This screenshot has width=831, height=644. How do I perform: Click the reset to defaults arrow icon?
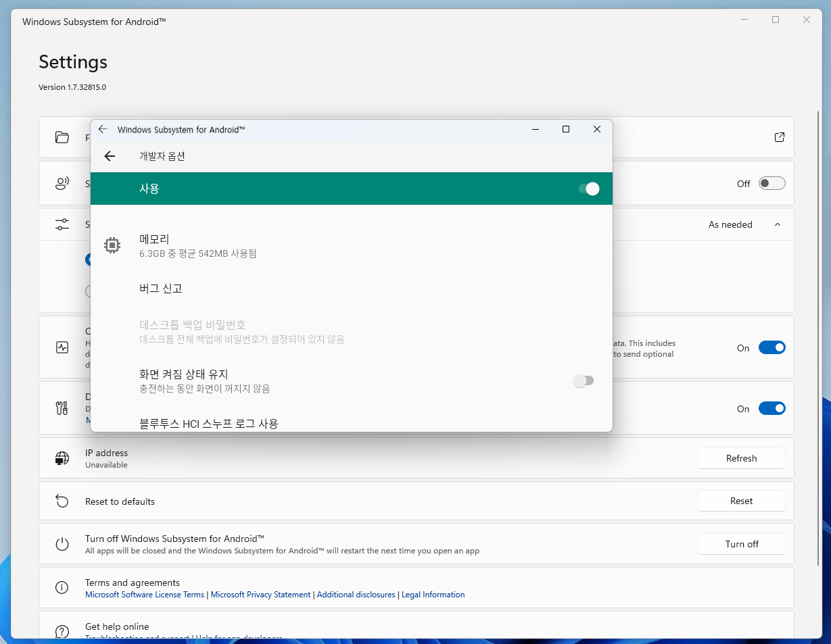click(x=62, y=501)
